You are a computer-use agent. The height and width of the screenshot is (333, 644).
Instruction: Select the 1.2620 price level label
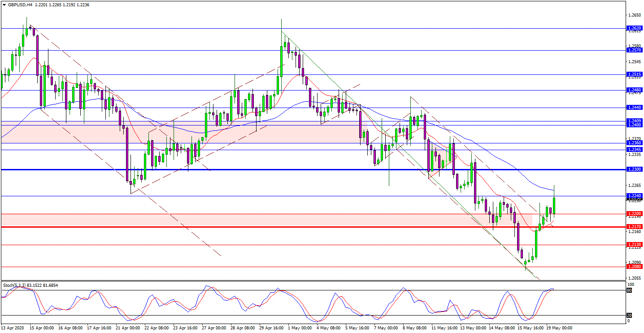click(634, 28)
